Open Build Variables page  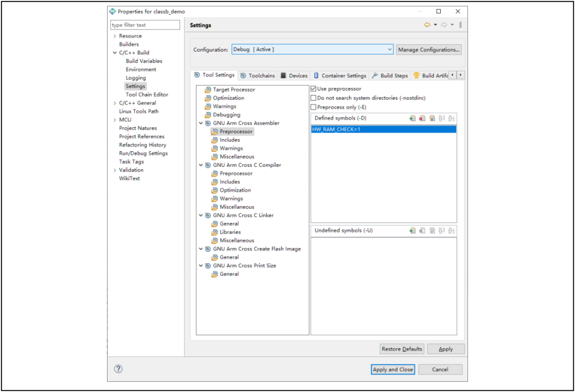pos(144,61)
